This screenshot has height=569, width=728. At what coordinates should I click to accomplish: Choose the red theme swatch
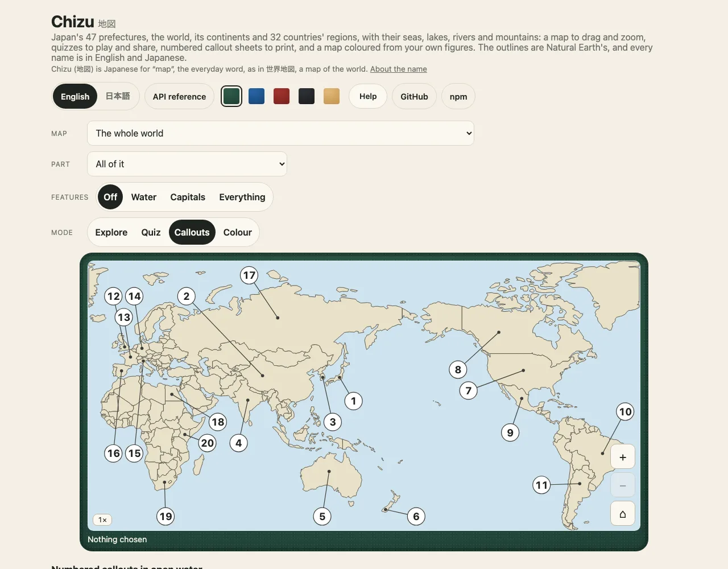point(282,96)
